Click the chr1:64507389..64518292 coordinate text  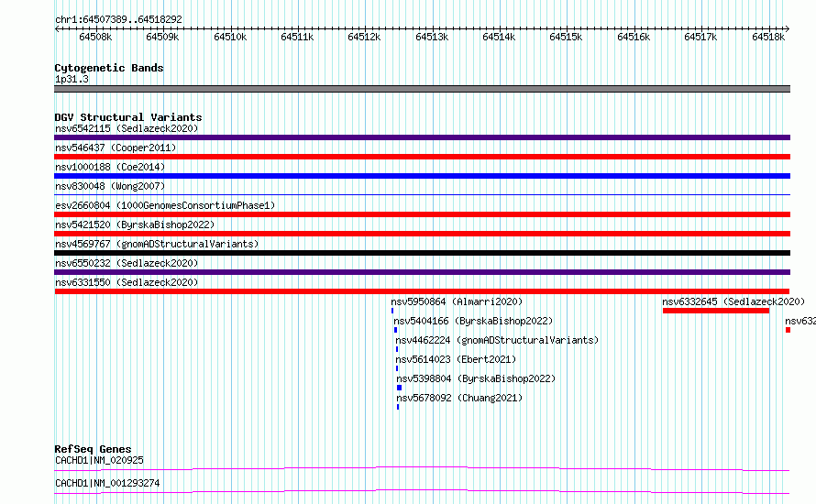click(118, 20)
